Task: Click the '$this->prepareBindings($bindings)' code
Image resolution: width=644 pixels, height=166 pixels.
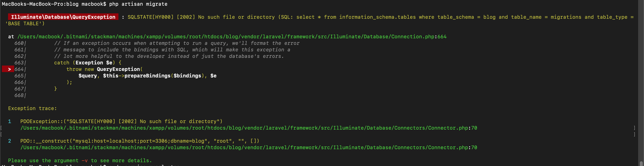Action: 152,76
